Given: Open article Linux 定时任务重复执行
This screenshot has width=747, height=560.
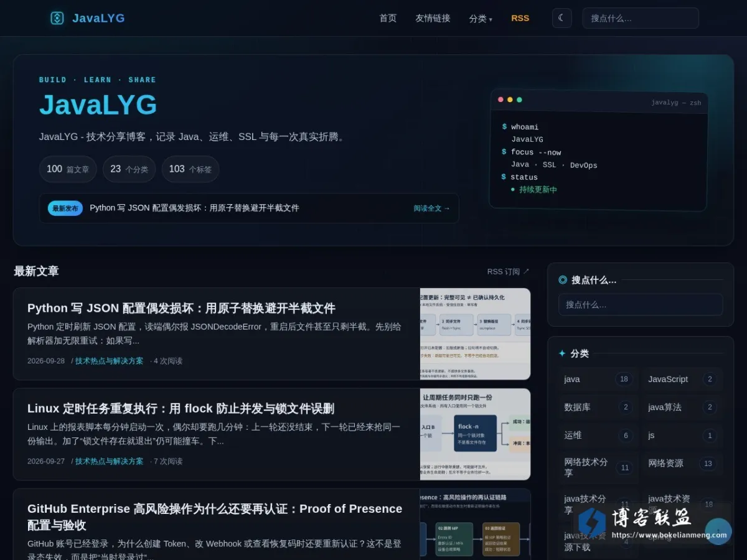Looking at the screenshot, I should point(181,408).
